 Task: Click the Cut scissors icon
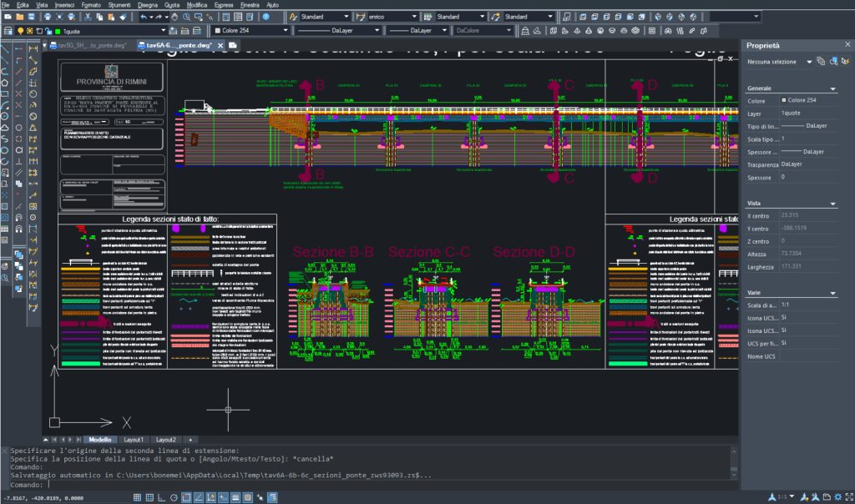89,17
